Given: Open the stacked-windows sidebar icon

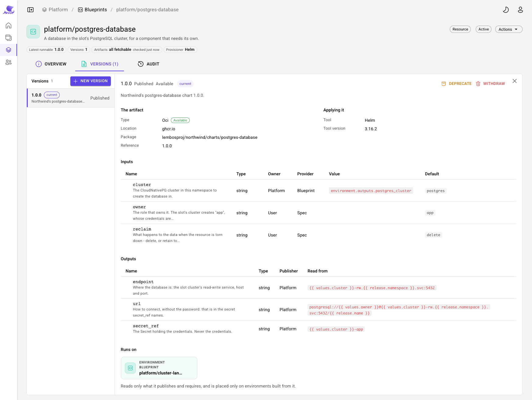Looking at the screenshot, I should (9, 37).
